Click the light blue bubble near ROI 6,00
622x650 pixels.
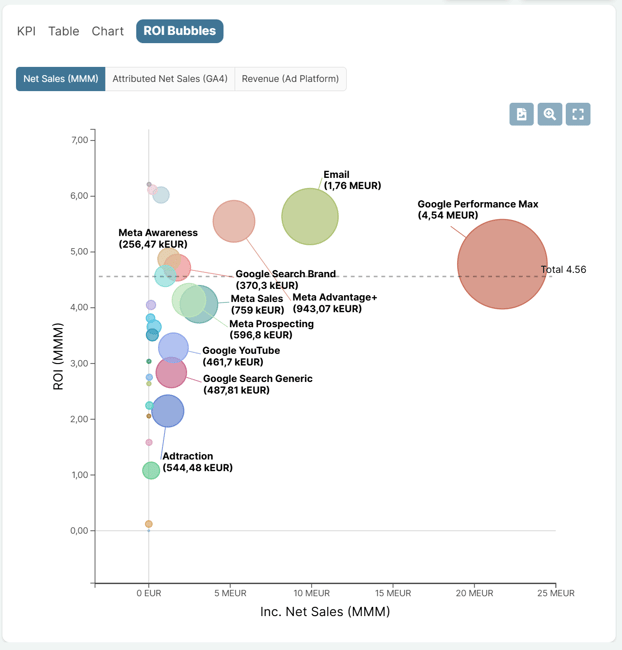tap(161, 195)
